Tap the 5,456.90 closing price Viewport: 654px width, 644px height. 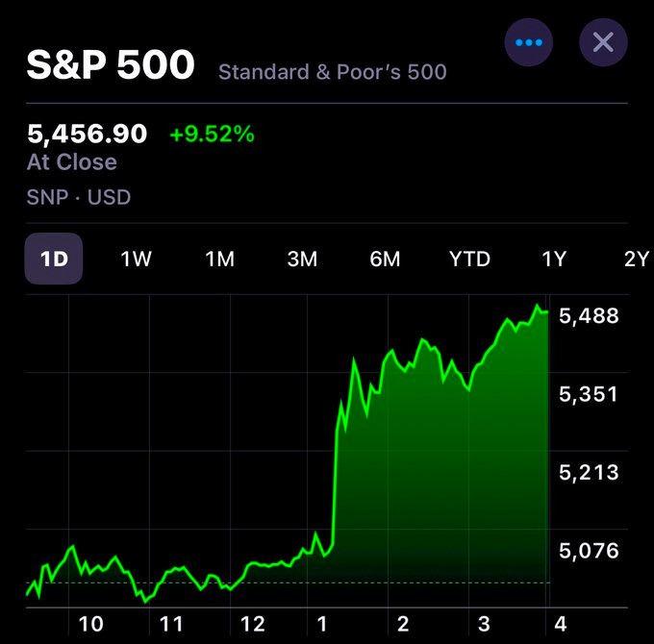pyautogui.click(x=88, y=135)
